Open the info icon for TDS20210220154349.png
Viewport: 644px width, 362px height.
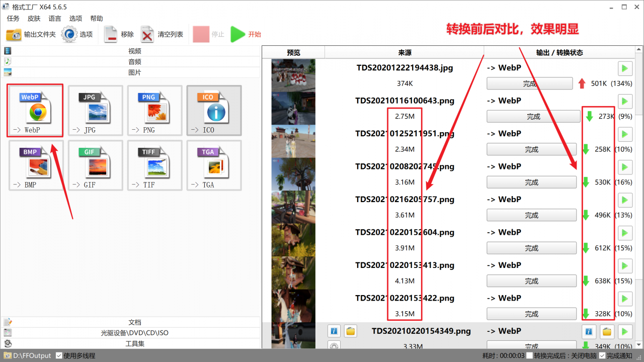pos(334,331)
